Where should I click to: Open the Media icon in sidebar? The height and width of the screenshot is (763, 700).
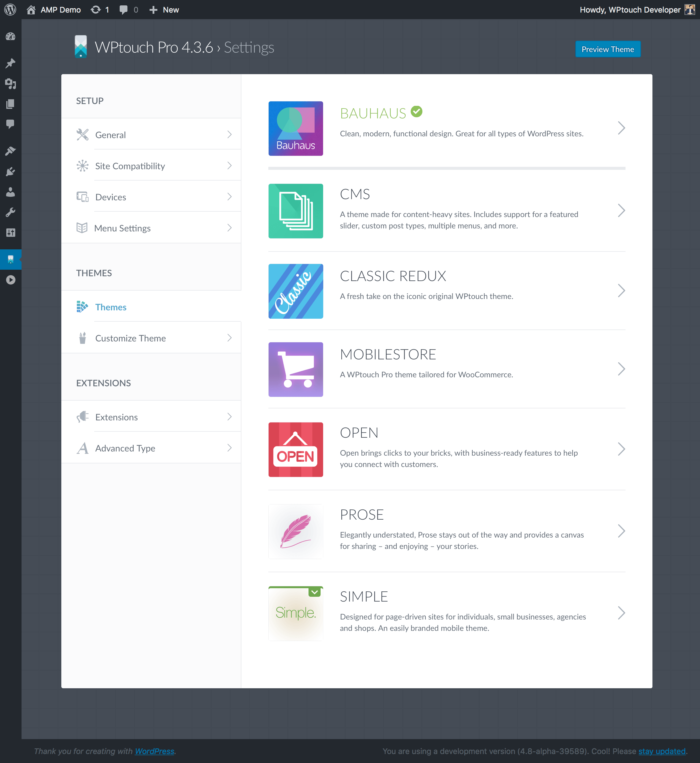point(10,83)
